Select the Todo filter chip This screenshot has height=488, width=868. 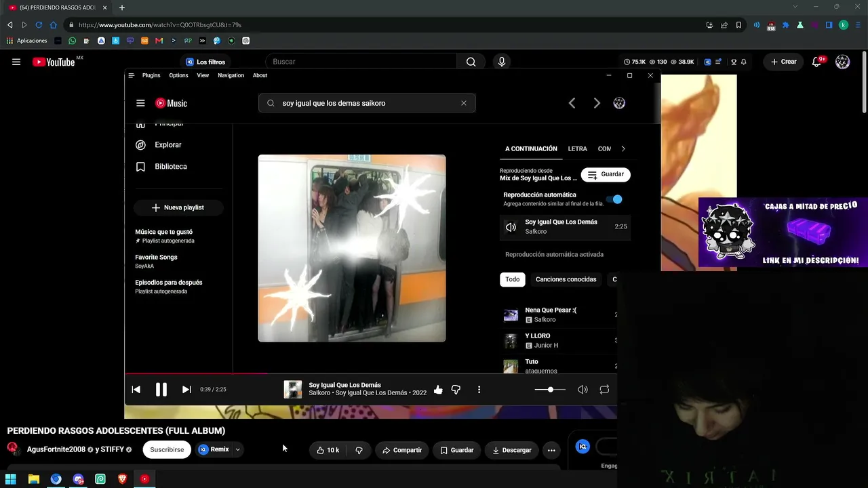point(513,279)
